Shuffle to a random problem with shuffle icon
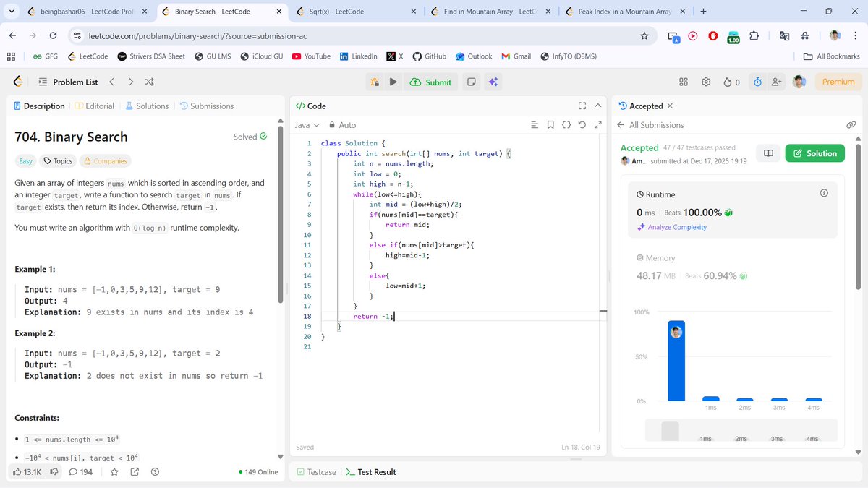The width and height of the screenshot is (868, 488). 148,82
